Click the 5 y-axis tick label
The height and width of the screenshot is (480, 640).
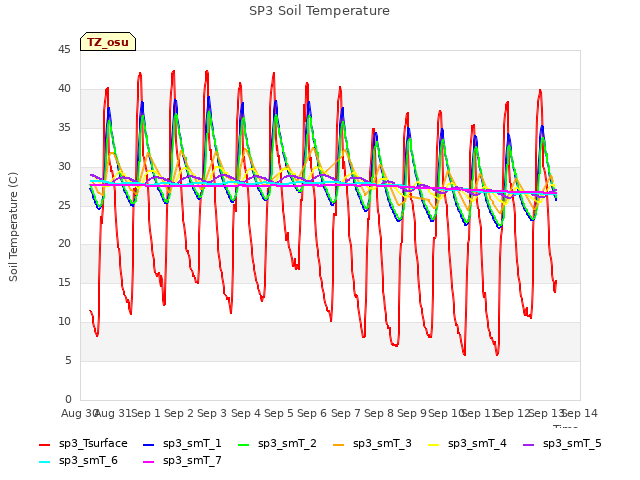68,360
